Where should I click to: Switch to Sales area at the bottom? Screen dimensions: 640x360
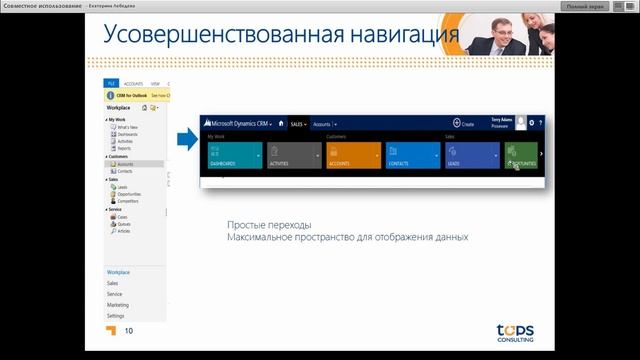coord(113,283)
